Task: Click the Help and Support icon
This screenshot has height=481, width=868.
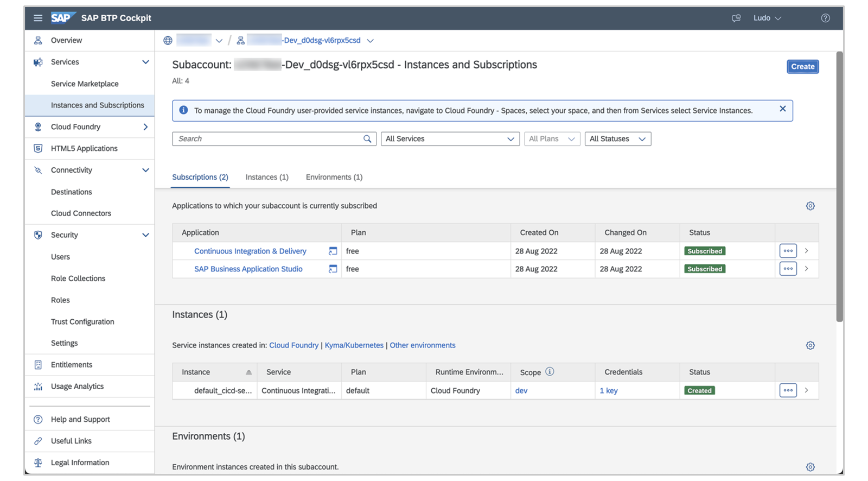Action: pyautogui.click(x=38, y=419)
